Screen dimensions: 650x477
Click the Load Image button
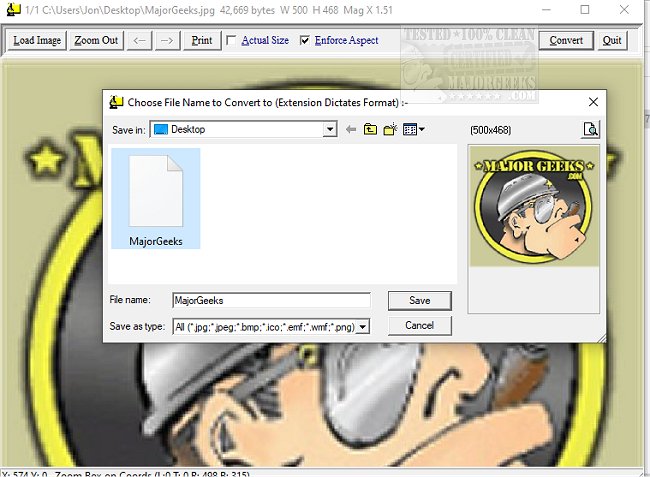(37, 41)
